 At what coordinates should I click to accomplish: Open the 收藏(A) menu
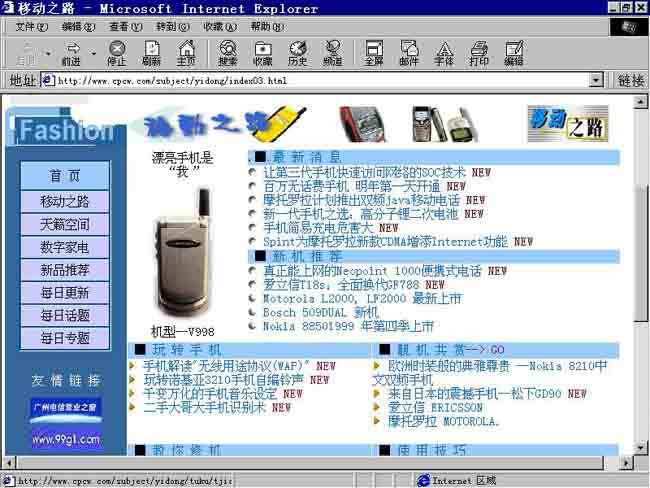[220, 27]
